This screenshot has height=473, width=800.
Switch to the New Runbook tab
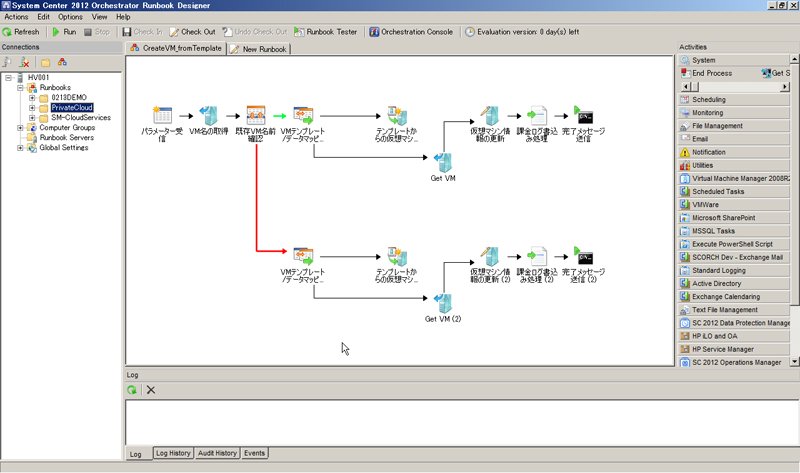click(x=259, y=49)
